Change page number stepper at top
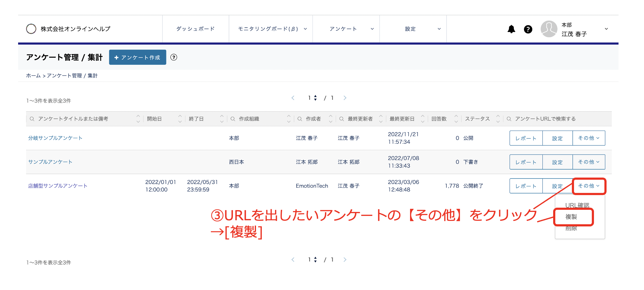 click(315, 98)
